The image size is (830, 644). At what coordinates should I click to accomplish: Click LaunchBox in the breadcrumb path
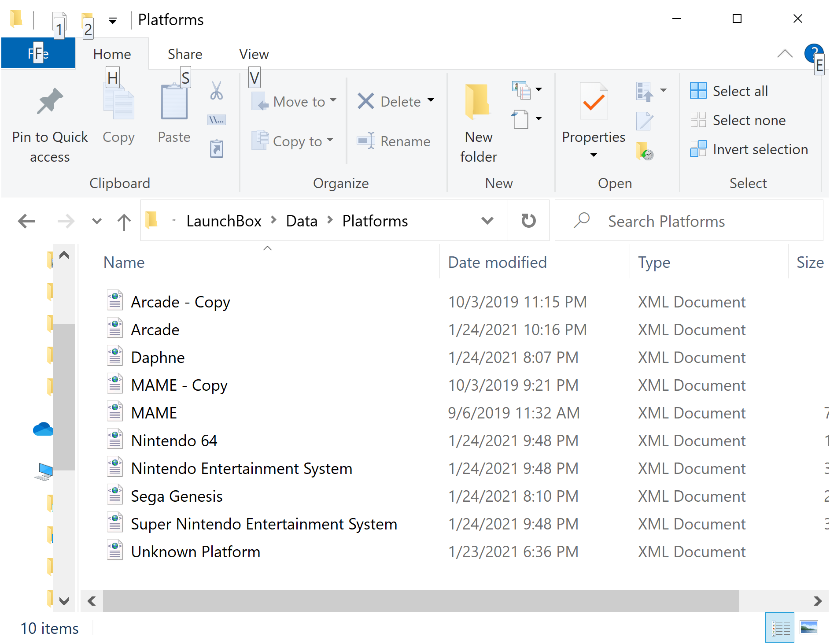224,221
